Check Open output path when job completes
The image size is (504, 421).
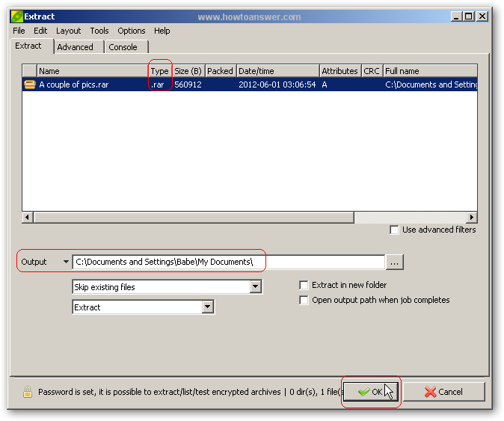tap(304, 300)
